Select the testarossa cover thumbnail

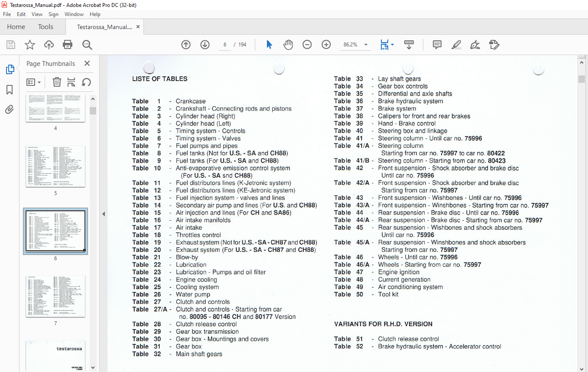(55, 356)
